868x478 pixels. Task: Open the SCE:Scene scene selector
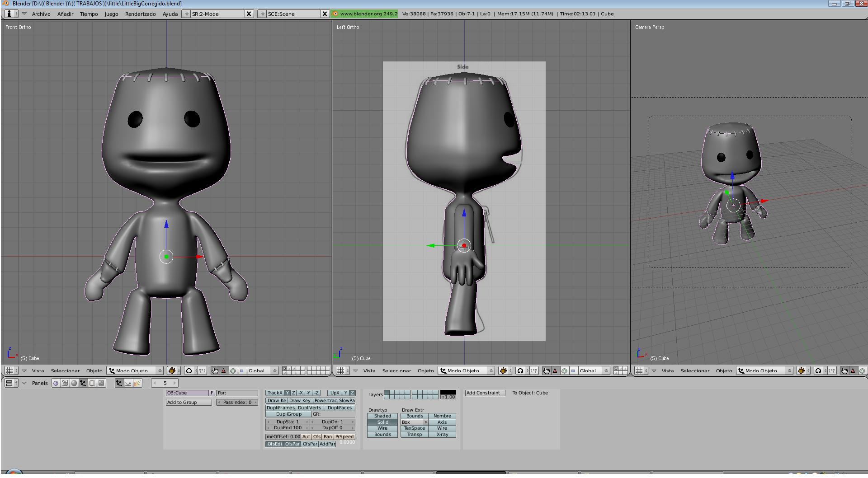(x=289, y=14)
